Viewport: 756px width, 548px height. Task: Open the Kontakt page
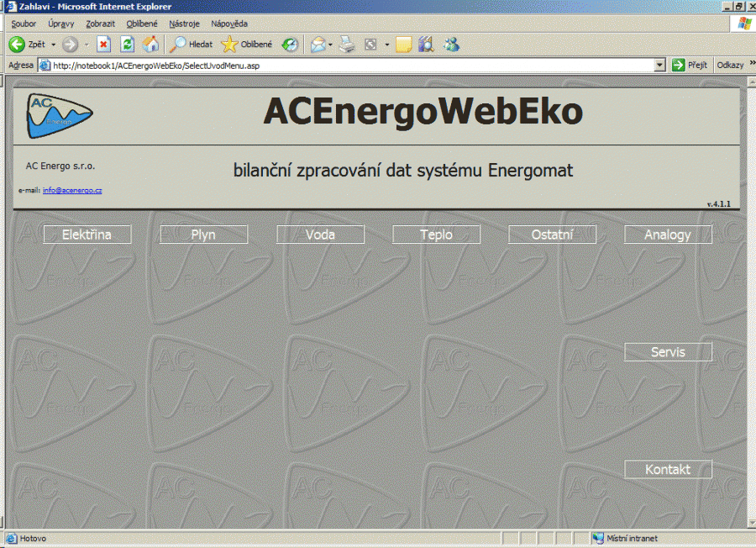[x=669, y=469]
